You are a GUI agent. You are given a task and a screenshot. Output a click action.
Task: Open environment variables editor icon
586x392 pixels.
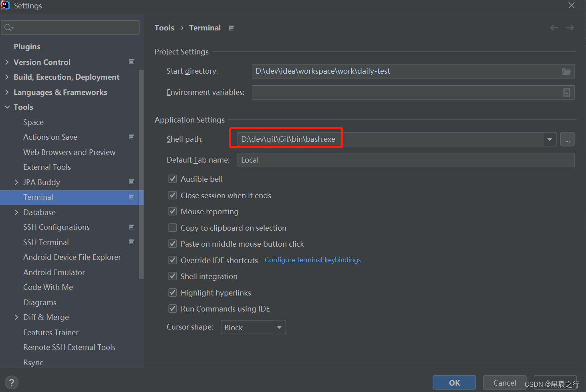coord(566,92)
